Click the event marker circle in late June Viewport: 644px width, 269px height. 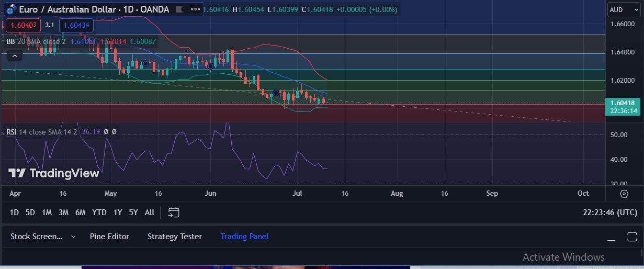pos(276,93)
